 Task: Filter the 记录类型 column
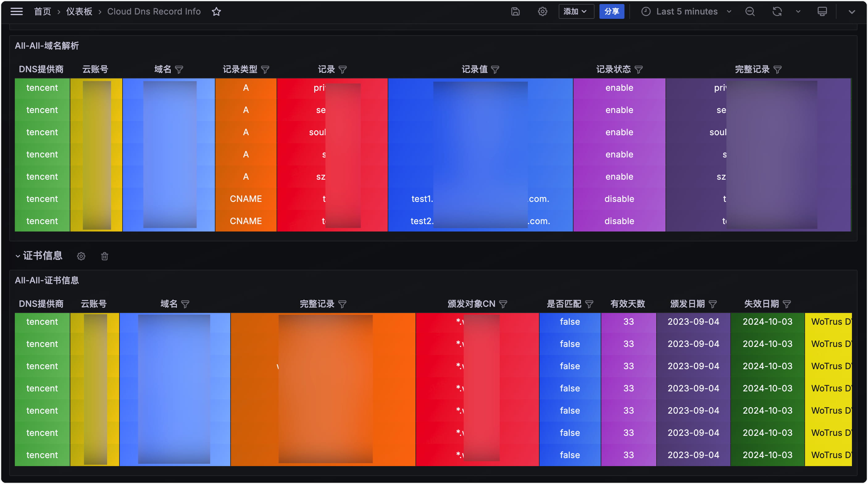265,70
